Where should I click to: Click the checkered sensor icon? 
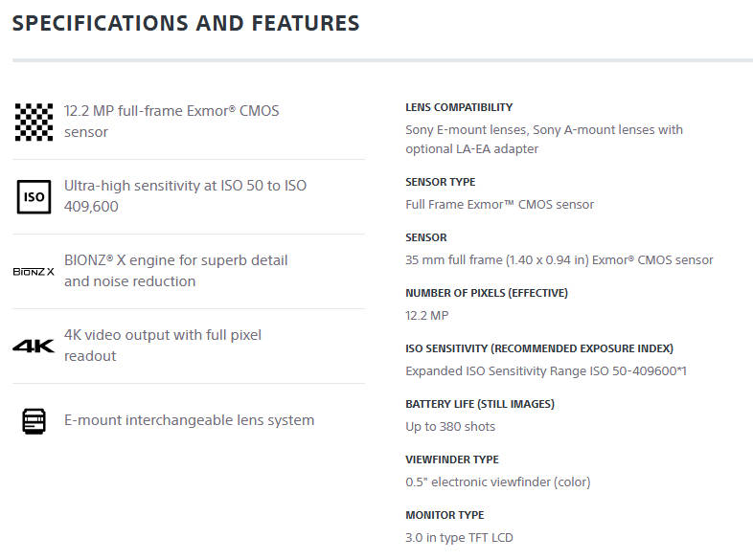pos(34,122)
